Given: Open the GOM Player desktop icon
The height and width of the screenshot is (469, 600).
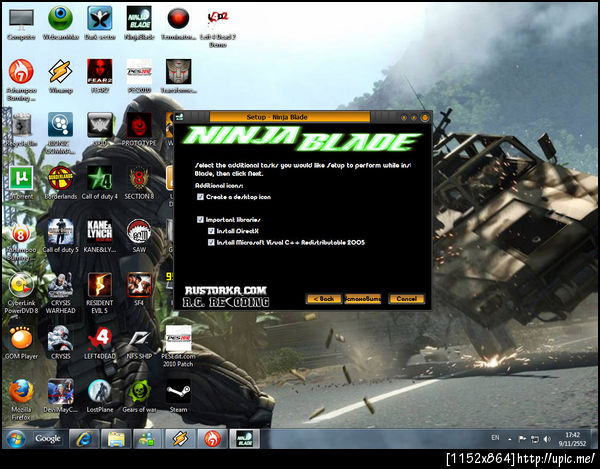Looking at the screenshot, I should [x=21, y=343].
